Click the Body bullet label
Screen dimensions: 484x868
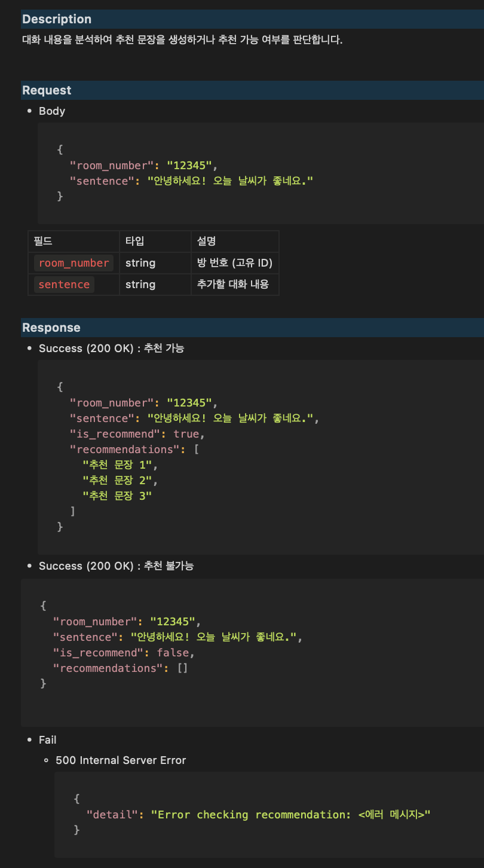pos(52,111)
